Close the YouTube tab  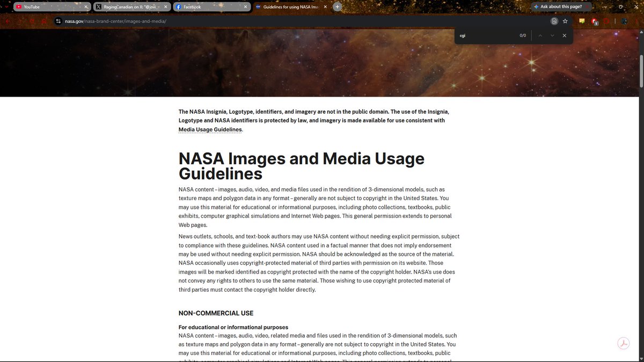click(x=86, y=7)
